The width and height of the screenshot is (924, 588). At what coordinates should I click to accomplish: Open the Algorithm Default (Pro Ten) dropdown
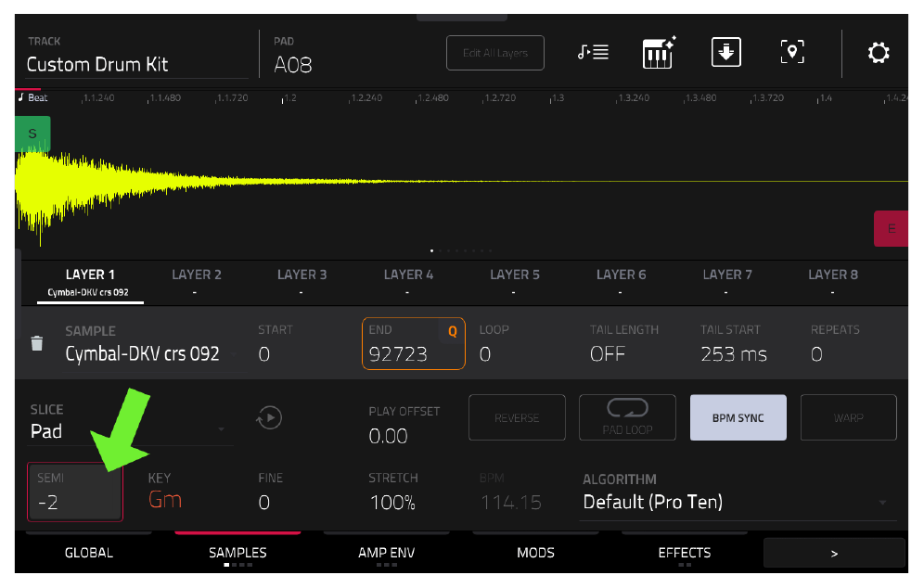pyautogui.click(x=738, y=495)
